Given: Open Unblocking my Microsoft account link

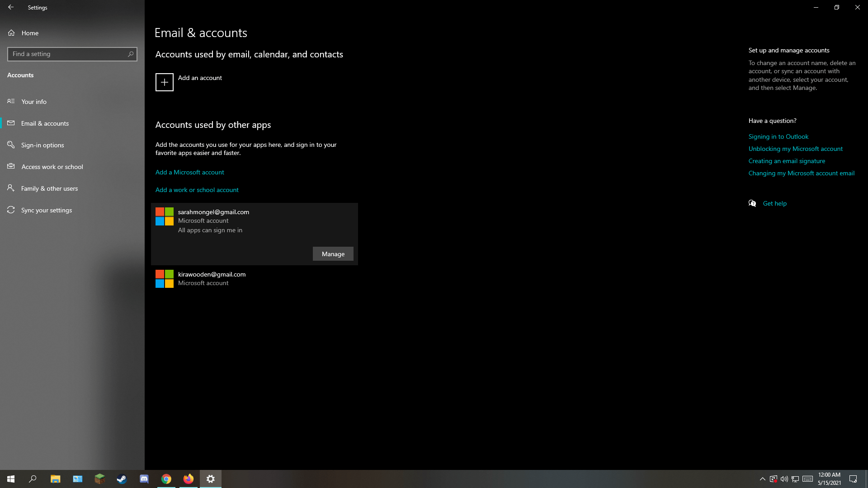Looking at the screenshot, I should click(x=795, y=149).
